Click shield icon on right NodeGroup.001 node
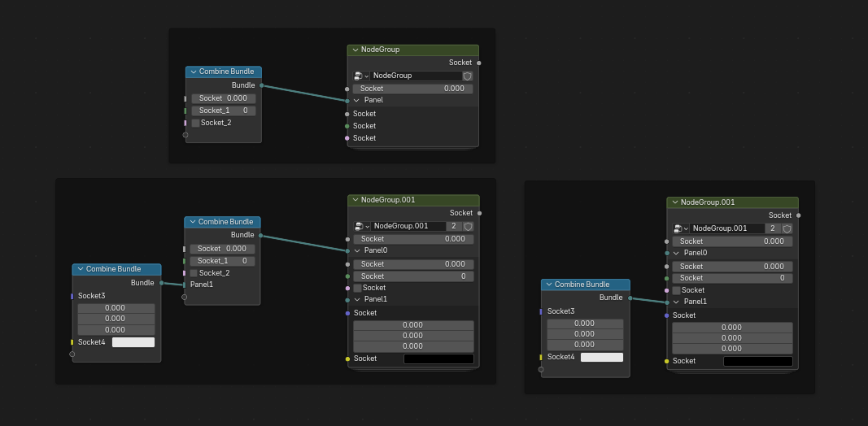The width and height of the screenshot is (868, 426). pos(787,228)
